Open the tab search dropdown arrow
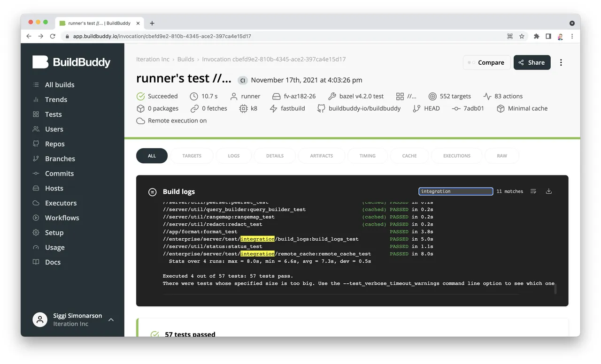The height and width of the screenshot is (364, 601). coord(572,23)
